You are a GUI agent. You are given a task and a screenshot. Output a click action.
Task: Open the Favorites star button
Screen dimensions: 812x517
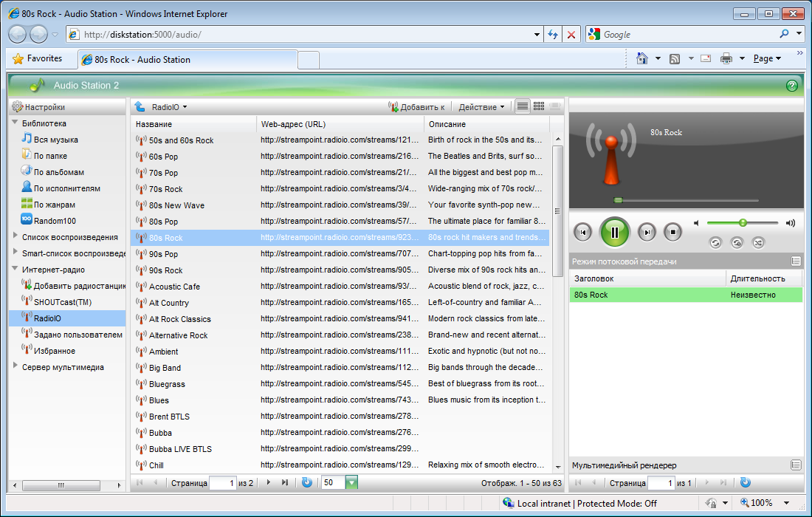point(37,58)
